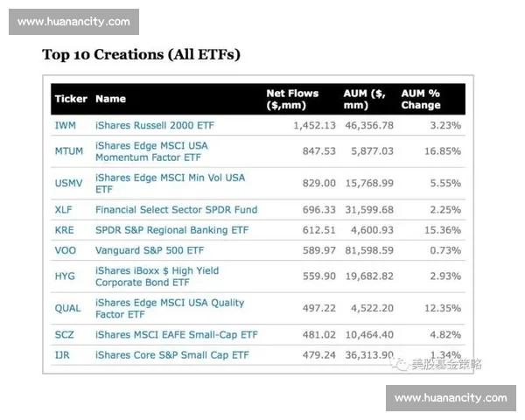Click the WeChat logo watermark icon

[x=401, y=364]
